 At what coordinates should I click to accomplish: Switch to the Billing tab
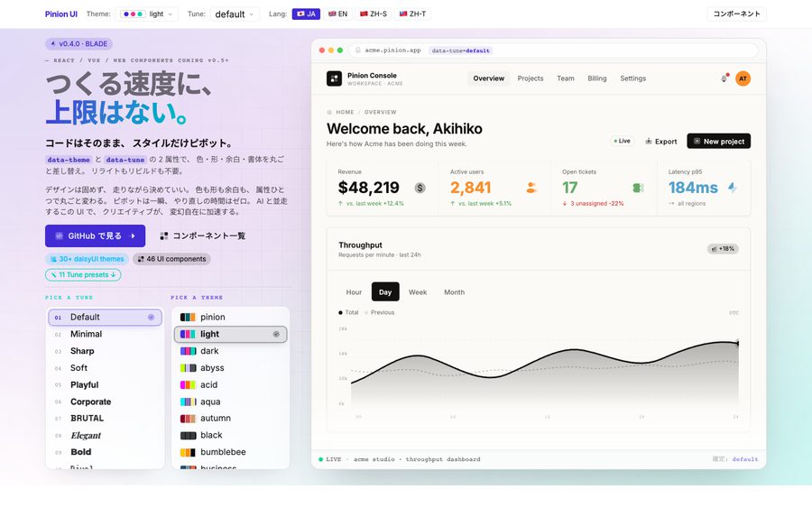click(596, 79)
